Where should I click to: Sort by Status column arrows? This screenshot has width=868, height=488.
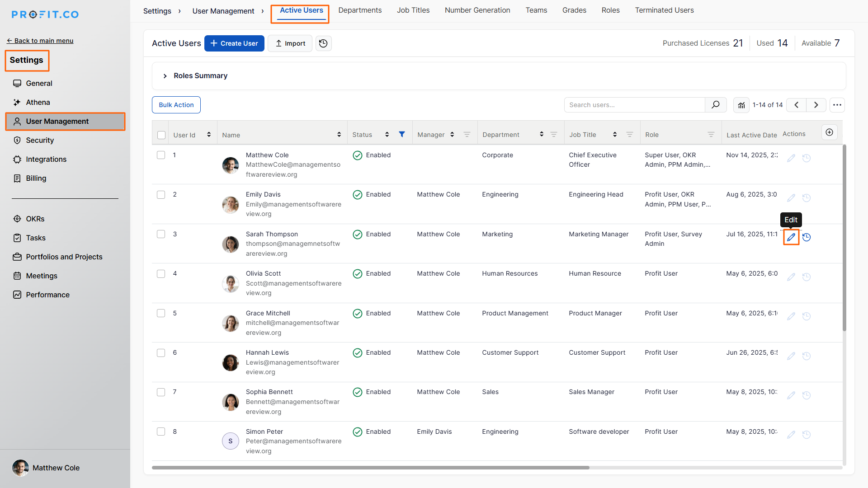387,135
